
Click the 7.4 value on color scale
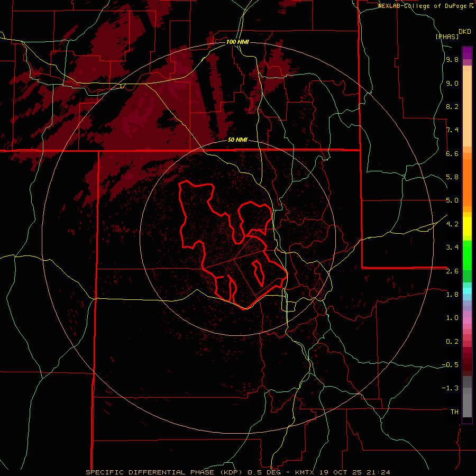pyautogui.click(x=452, y=130)
